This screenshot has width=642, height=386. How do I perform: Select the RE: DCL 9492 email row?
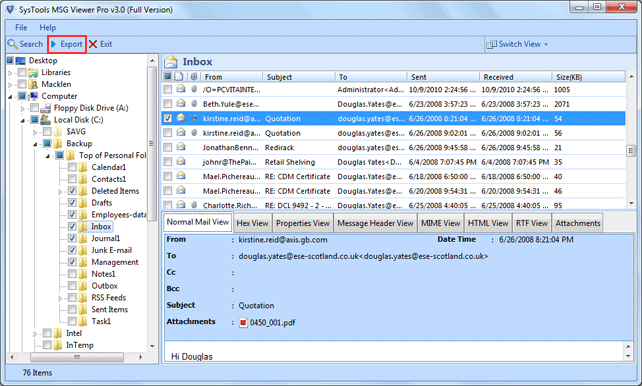tap(393, 205)
